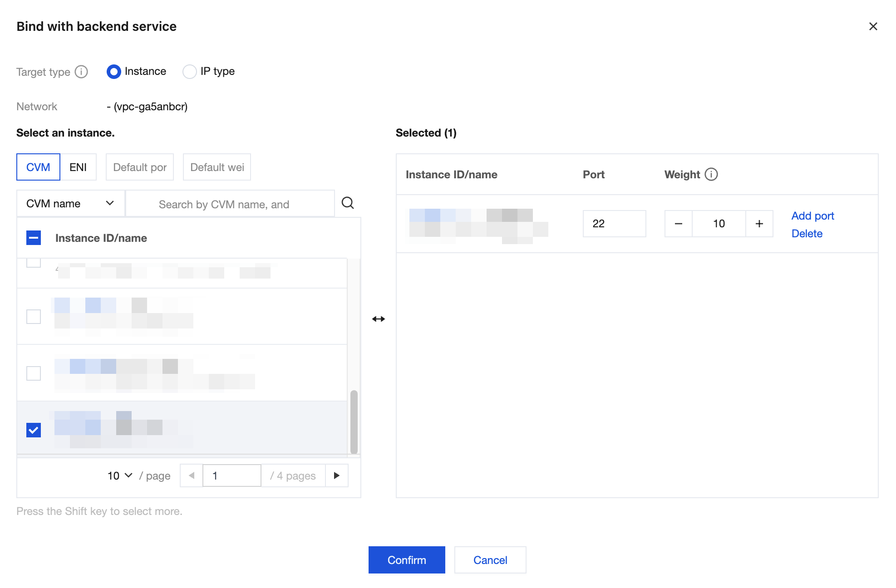Click the Port field showing 22

(614, 224)
